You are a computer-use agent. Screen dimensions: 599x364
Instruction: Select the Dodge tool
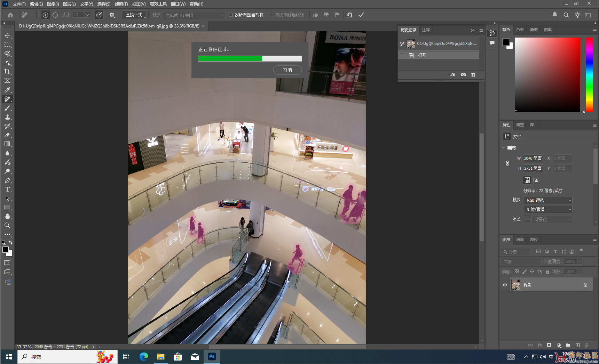7,171
